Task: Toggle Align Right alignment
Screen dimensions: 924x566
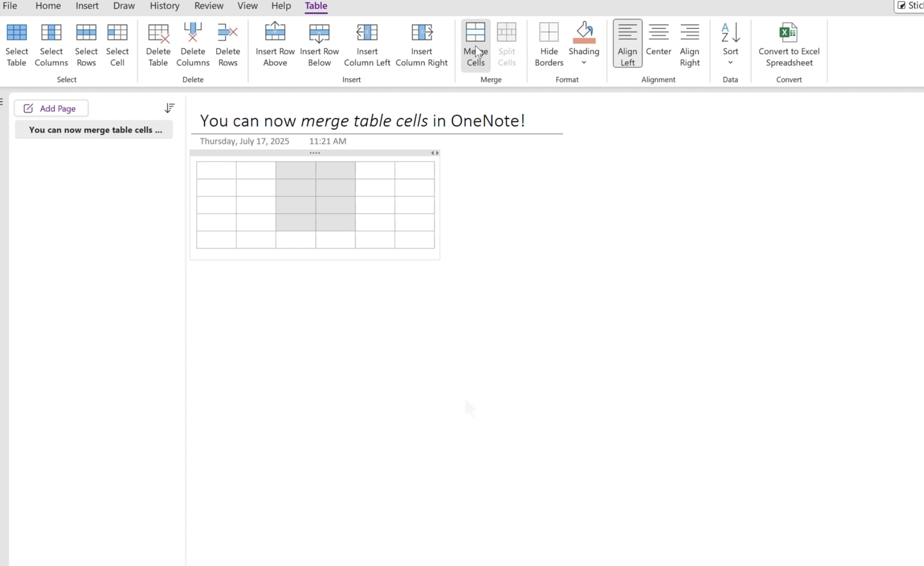Action: point(689,45)
